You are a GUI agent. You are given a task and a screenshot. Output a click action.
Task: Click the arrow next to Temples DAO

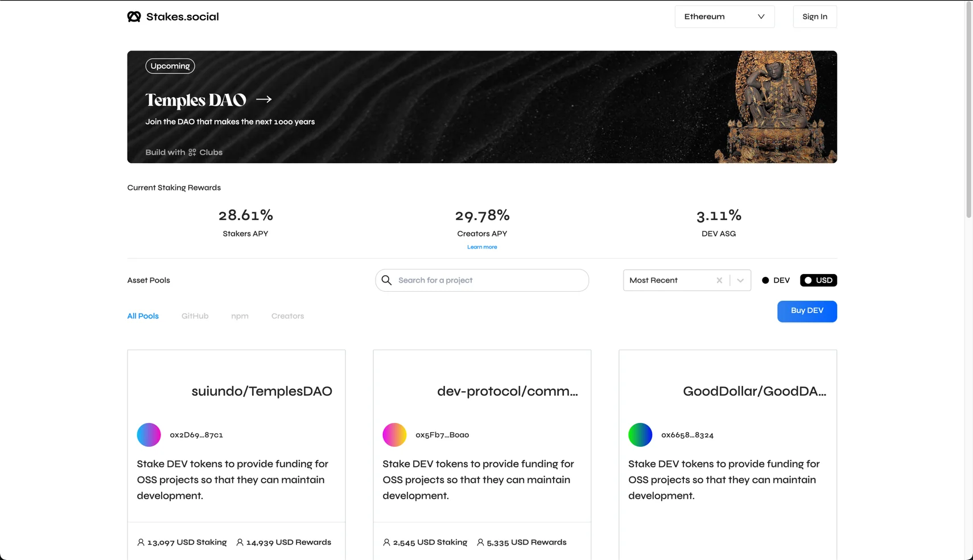[x=263, y=99]
